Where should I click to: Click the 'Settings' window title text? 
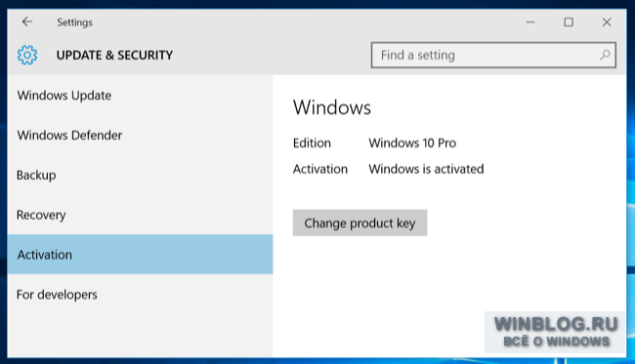(74, 22)
